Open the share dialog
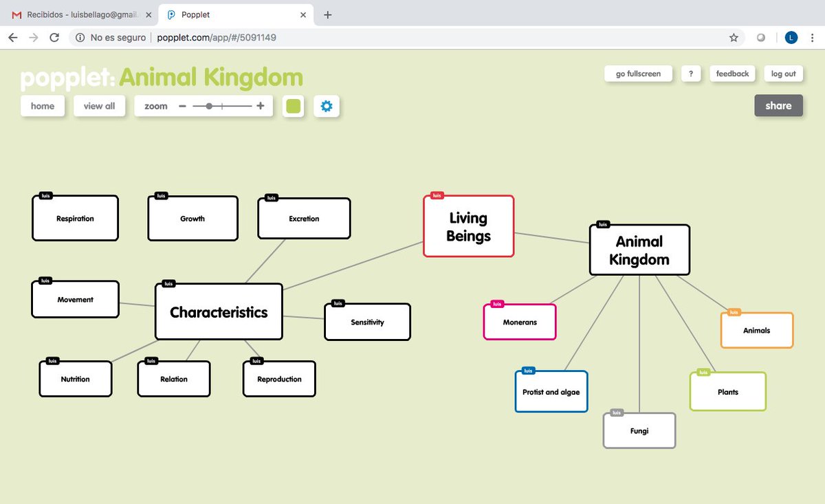This screenshot has height=504, width=825. click(x=778, y=105)
